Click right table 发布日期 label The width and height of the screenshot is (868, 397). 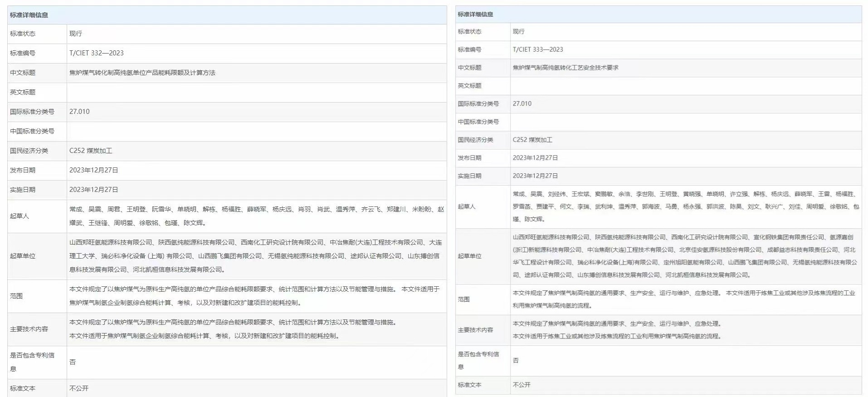tap(469, 158)
